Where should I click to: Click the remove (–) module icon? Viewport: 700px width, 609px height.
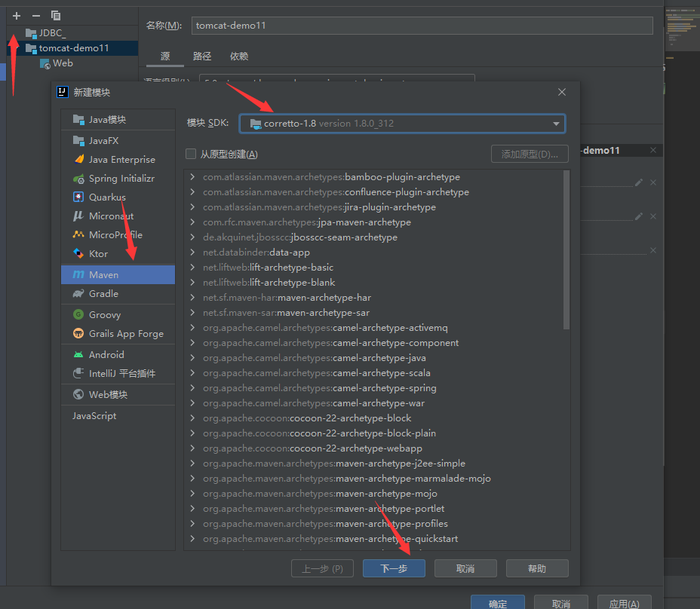coord(36,16)
